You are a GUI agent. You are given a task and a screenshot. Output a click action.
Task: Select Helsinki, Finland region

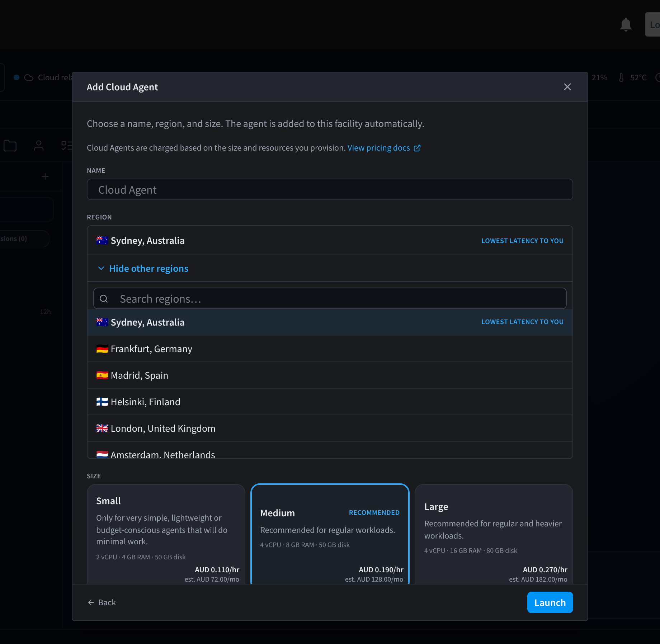pyautogui.click(x=330, y=402)
